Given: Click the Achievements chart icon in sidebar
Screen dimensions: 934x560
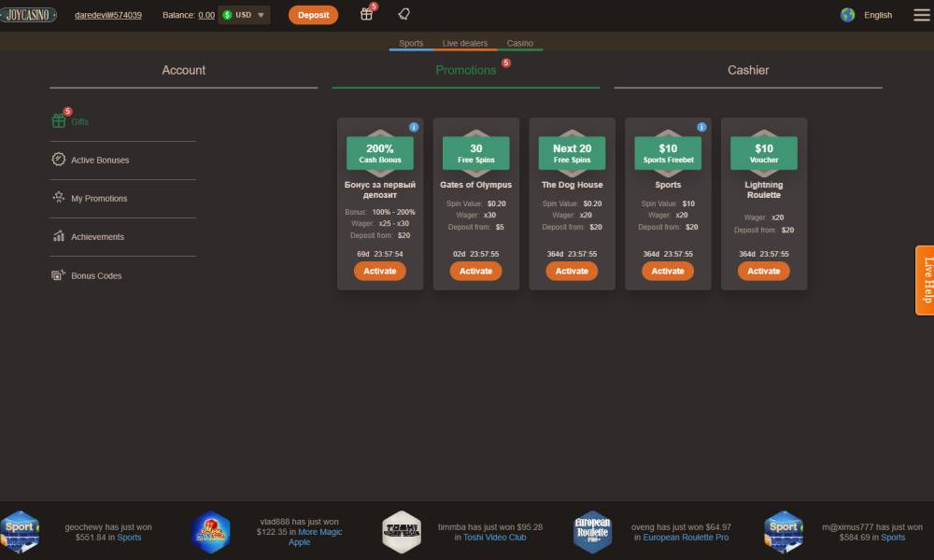Looking at the screenshot, I should (59, 236).
